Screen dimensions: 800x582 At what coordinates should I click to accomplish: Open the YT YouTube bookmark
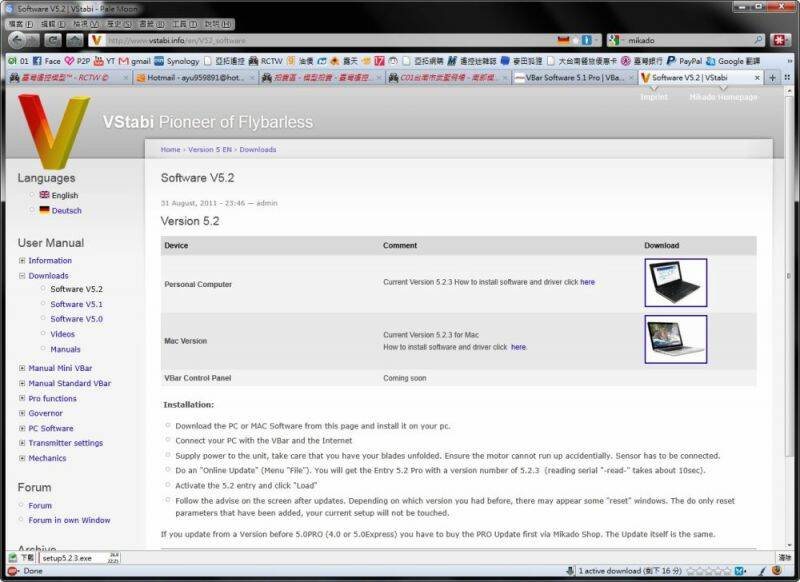pos(104,61)
